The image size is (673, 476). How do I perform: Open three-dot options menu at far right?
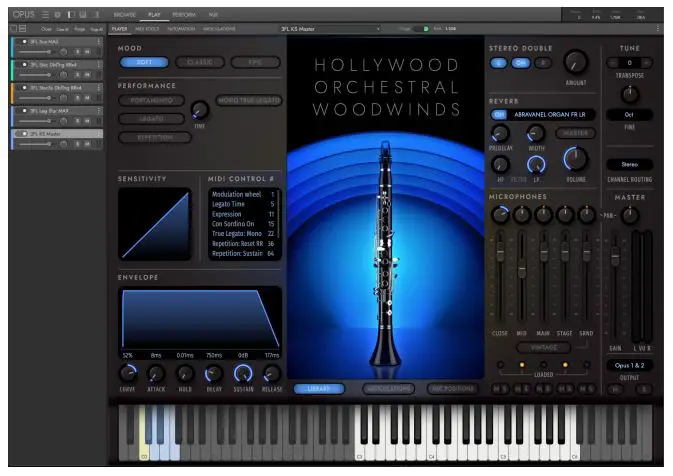click(658, 29)
